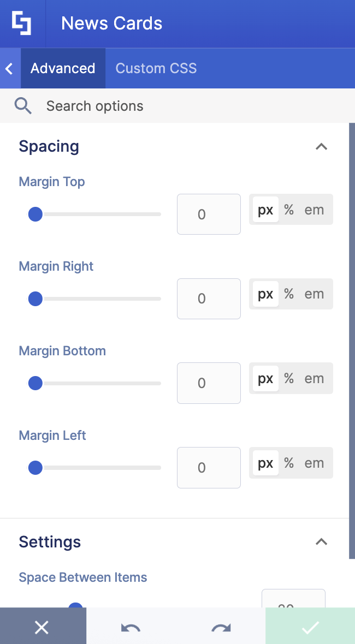Select px unit for Margin Bottom

point(265,379)
